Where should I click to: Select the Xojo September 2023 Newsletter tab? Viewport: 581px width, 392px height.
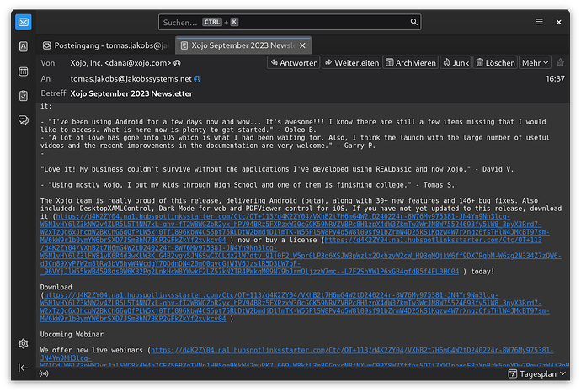pyautogui.click(x=243, y=45)
